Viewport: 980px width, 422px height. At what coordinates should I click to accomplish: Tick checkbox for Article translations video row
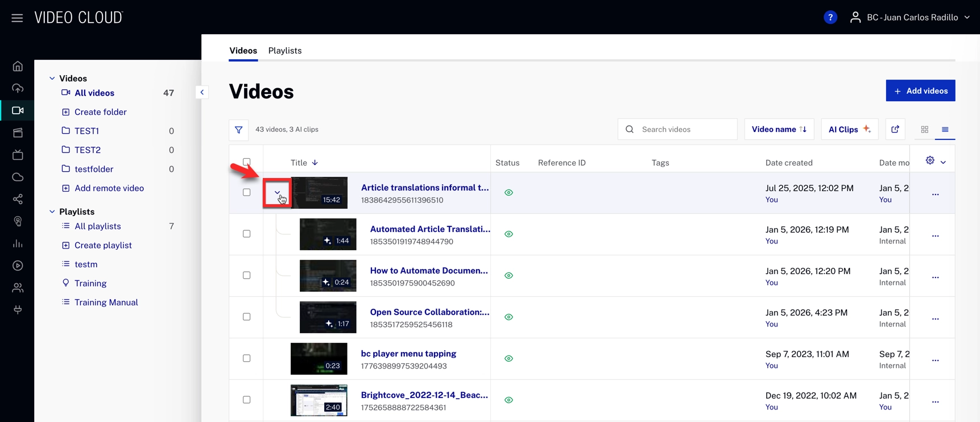246,192
